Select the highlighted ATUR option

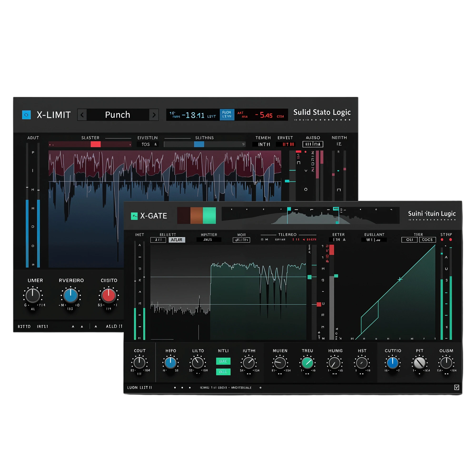177,240
